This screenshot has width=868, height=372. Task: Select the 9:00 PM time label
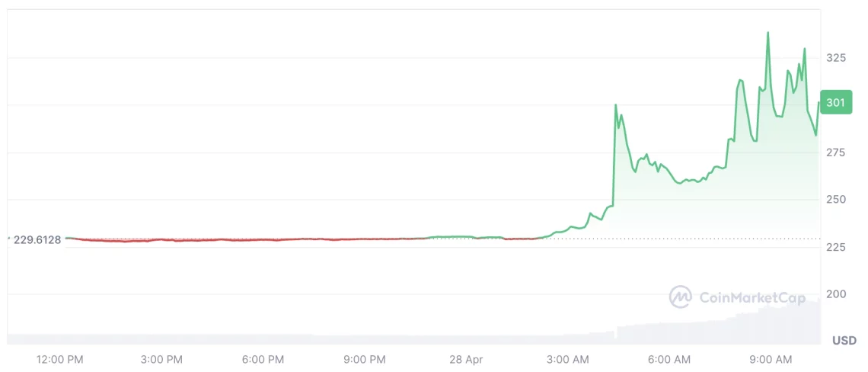point(365,358)
